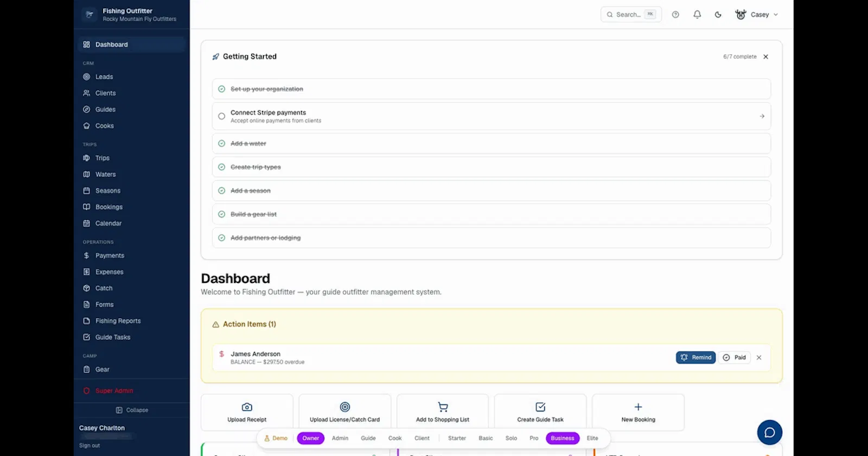Click the Catch icon in sidebar

(x=86, y=288)
